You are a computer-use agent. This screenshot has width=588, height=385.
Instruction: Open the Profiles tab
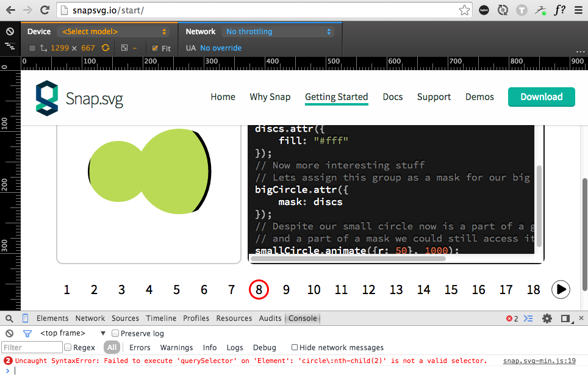[x=196, y=318]
